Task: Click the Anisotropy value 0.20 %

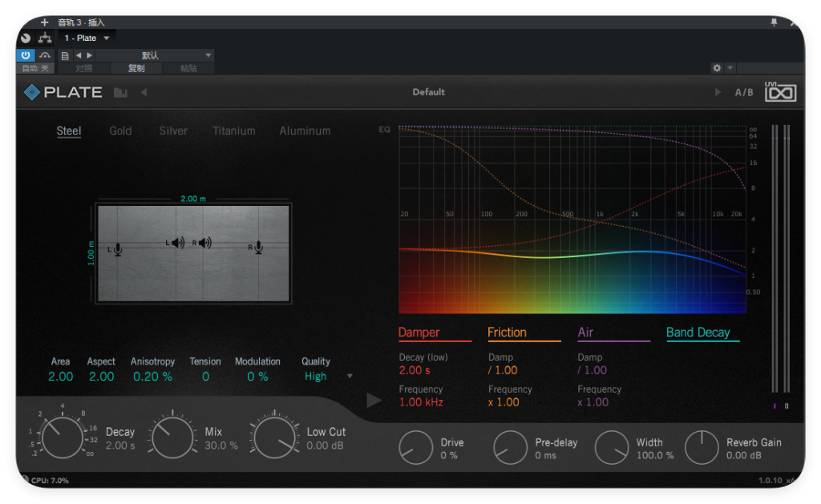Action: tap(152, 377)
